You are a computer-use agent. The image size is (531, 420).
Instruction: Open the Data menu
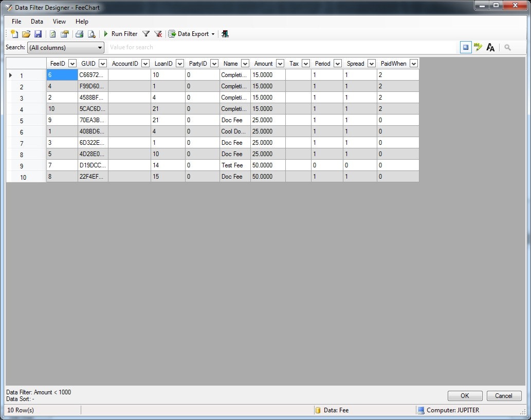(x=36, y=22)
